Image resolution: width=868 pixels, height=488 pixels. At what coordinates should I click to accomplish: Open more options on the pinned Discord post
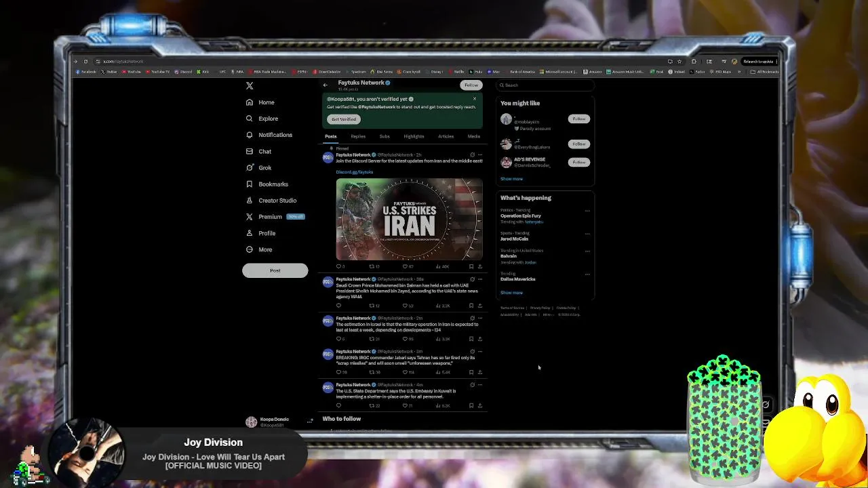[x=480, y=155]
